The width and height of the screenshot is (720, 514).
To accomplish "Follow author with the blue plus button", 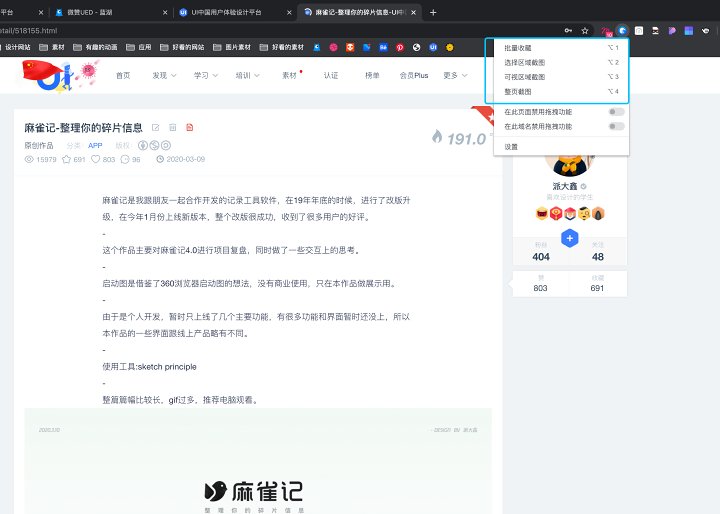I will click(x=569, y=238).
